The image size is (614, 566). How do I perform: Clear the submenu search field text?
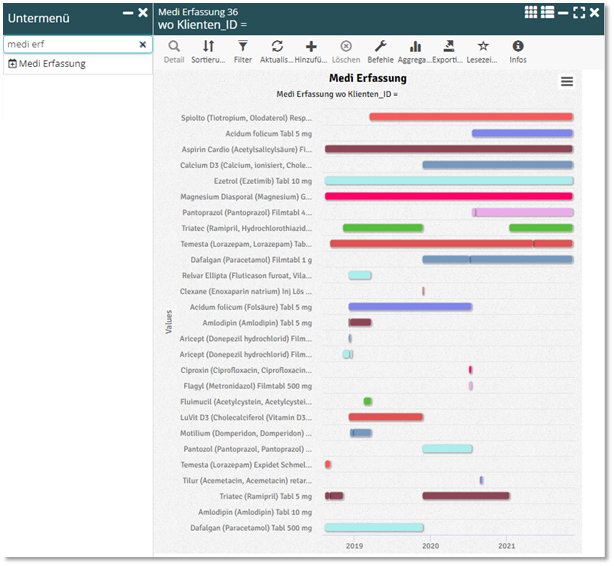click(142, 45)
